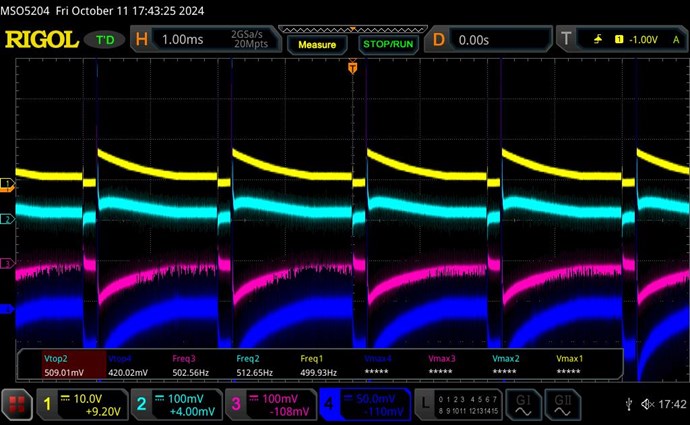Select the Vmax4 measurement
Viewport: 690px width, 425px height.
377,365
